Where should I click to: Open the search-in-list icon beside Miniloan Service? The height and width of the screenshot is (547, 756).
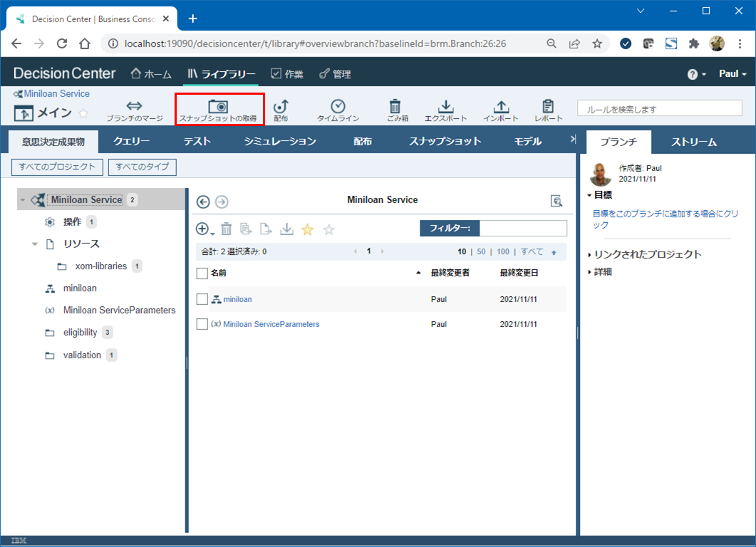coord(556,201)
